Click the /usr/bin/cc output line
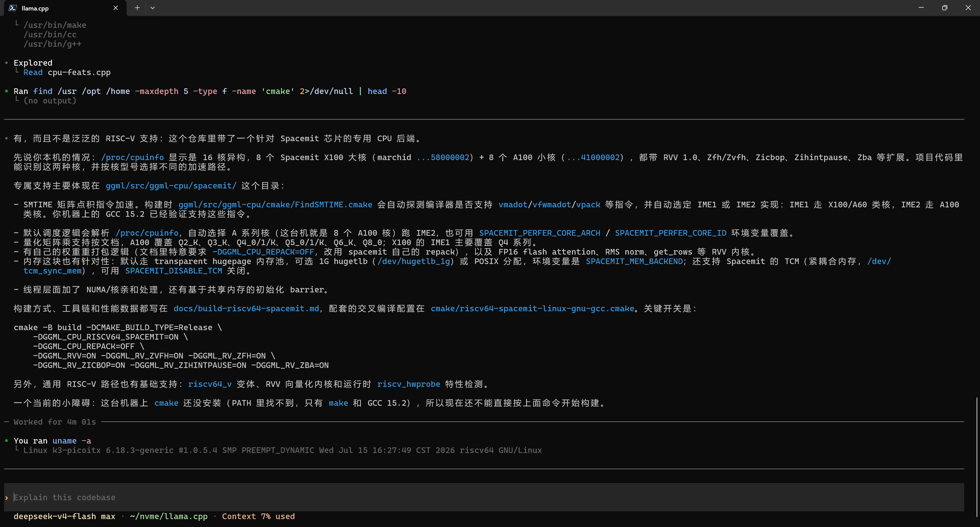Viewport: 980px width, 527px height. pyautogui.click(x=50, y=35)
